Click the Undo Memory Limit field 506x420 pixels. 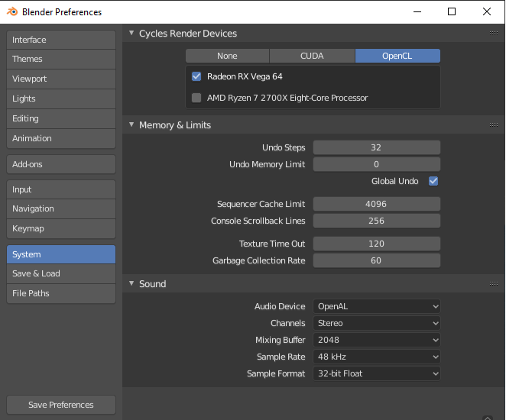pyautogui.click(x=377, y=164)
